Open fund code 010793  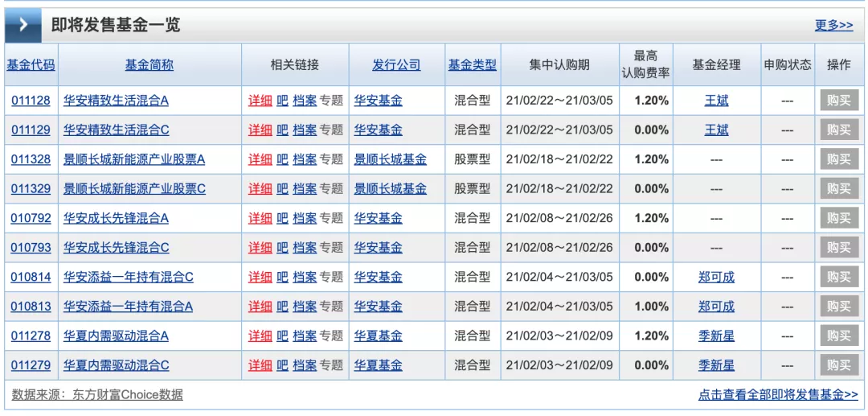click(x=31, y=248)
